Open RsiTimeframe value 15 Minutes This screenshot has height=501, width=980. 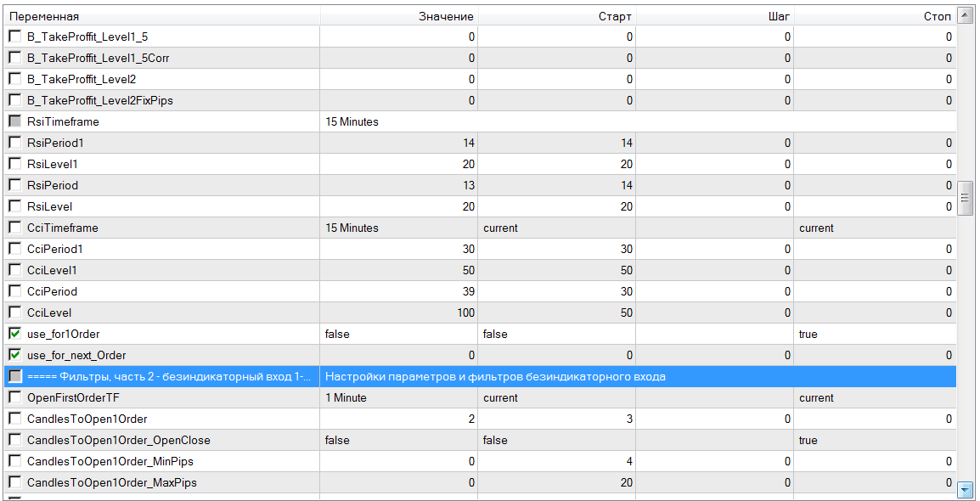tap(352, 121)
